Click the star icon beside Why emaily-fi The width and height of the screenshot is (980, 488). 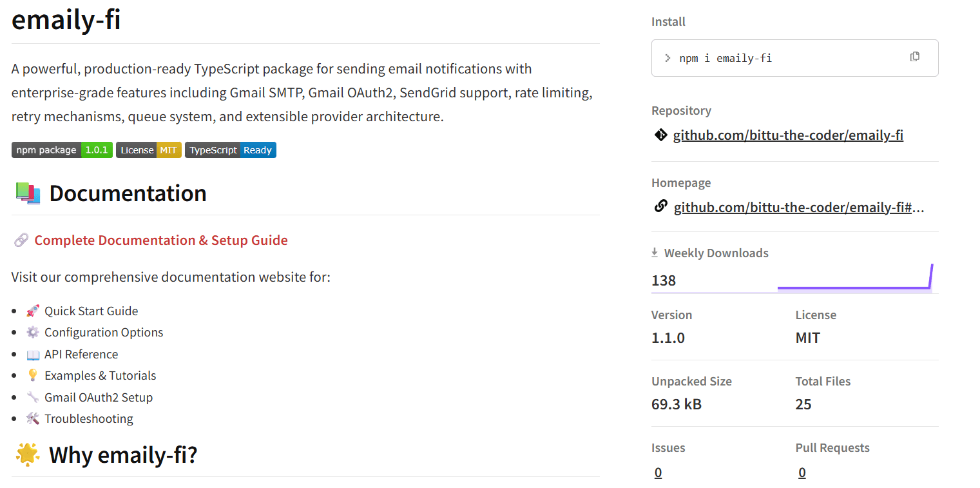pyautogui.click(x=28, y=454)
